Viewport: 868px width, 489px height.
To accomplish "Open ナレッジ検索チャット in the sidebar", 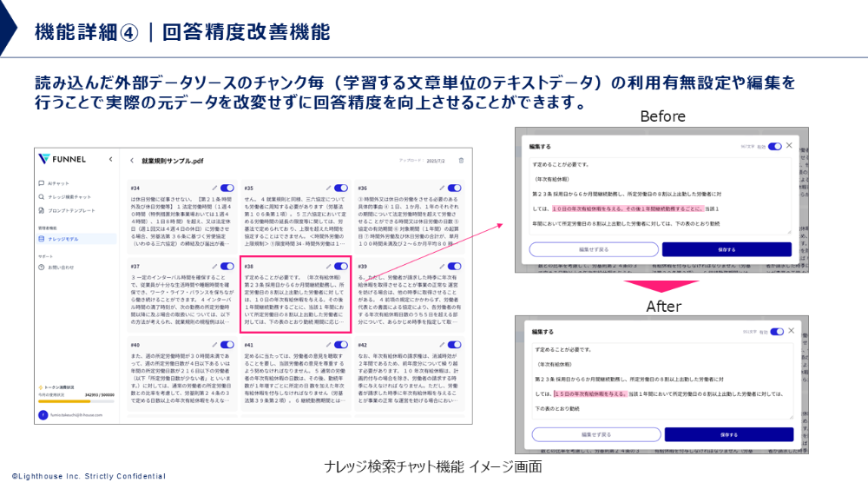I will (69, 197).
